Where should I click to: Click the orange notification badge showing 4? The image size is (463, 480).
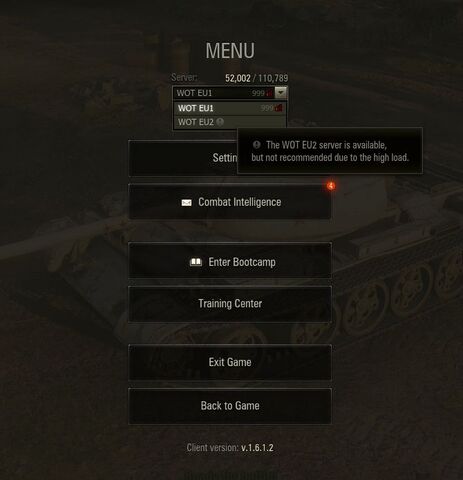[x=330, y=186]
